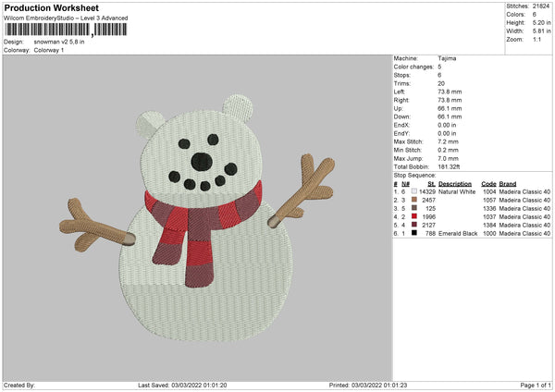Image resolution: width=555 pixels, height=392 pixels.
Task: Click the Stop Sequence heading
Action: [413, 174]
